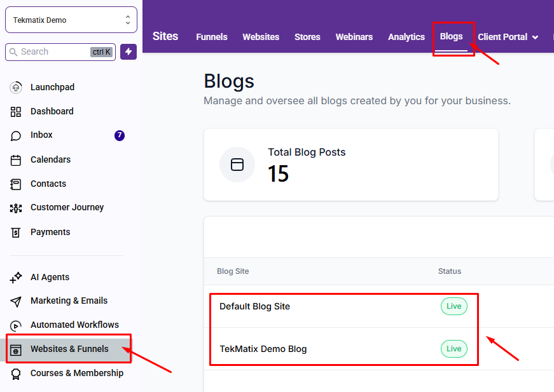Open the TekMatix Demo Blog row
This screenshot has width=554, height=392.
[263, 349]
